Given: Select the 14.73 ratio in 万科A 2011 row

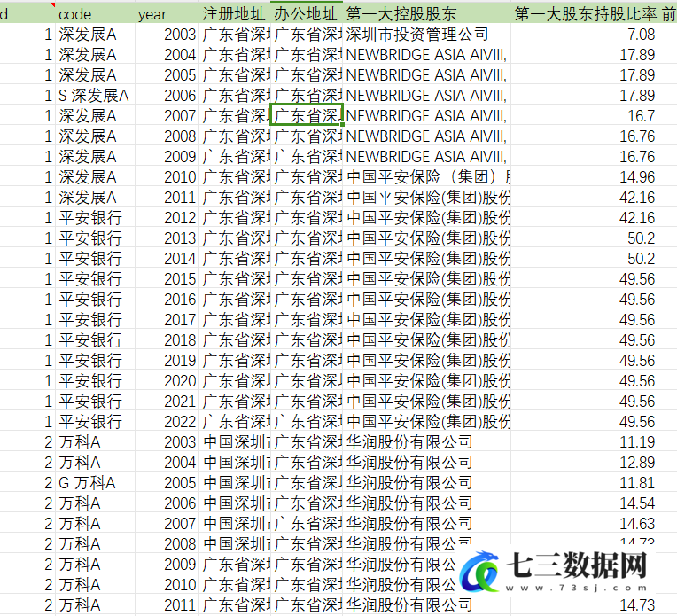Looking at the screenshot, I should point(584,604).
